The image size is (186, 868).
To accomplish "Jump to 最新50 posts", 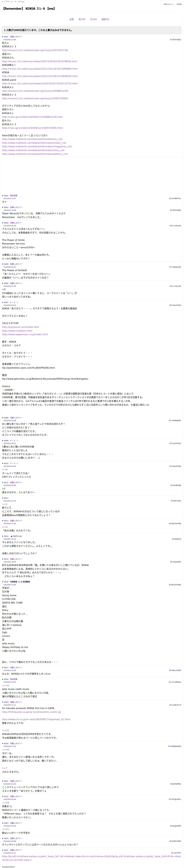I will [x=105, y=19].
